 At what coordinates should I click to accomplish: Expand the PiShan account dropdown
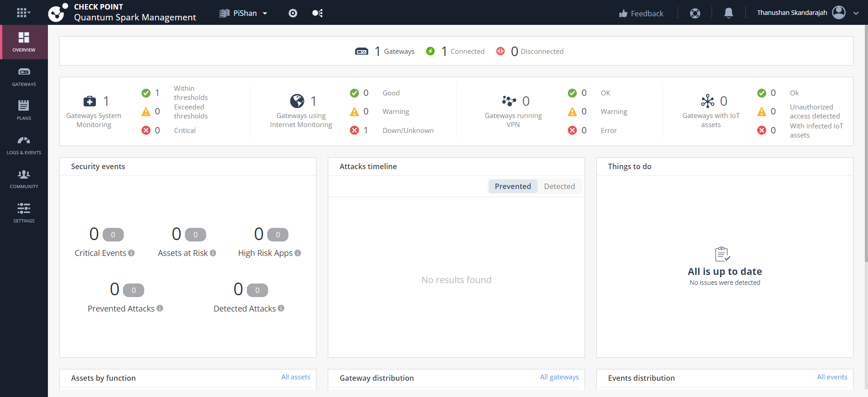pyautogui.click(x=244, y=13)
